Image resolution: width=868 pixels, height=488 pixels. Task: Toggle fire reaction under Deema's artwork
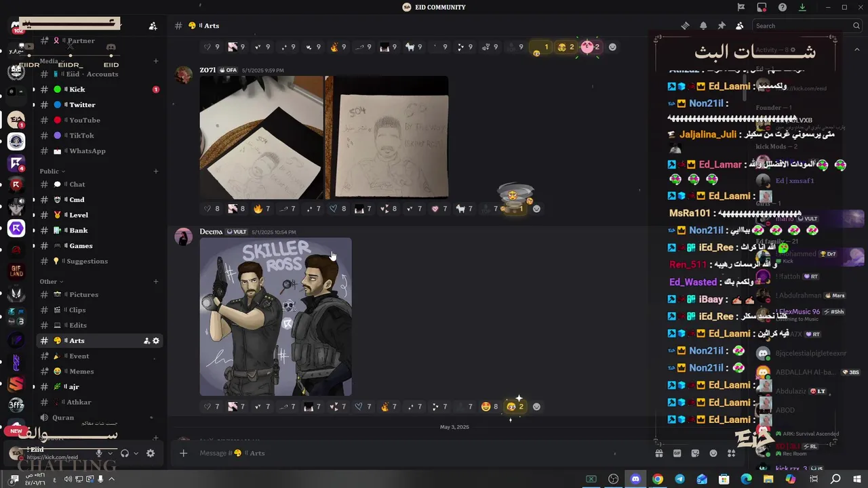pyautogui.click(x=389, y=407)
